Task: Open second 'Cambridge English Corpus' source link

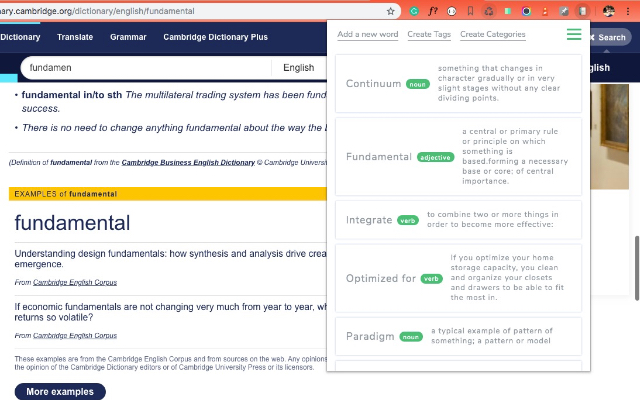Action: 75,336
